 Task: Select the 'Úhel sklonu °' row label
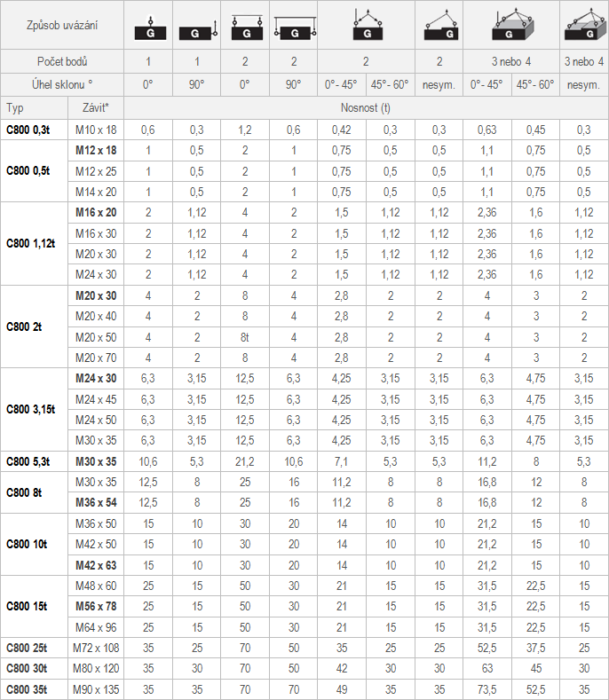click(x=62, y=84)
